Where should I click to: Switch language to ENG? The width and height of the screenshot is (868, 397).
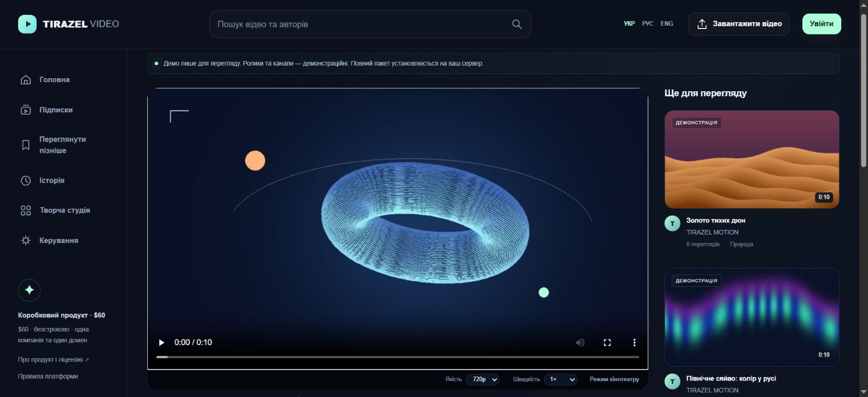[x=667, y=24]
